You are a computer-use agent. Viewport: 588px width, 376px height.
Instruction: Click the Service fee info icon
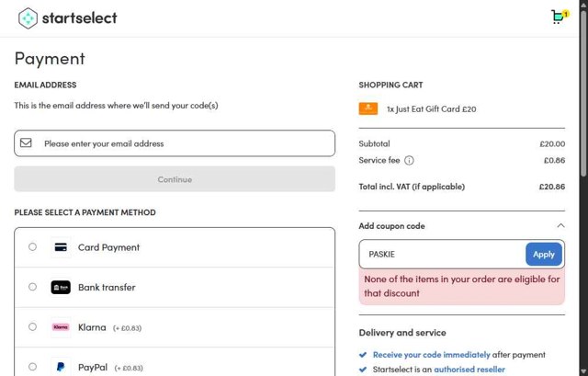pyautogui.click(x=409, y=161)
